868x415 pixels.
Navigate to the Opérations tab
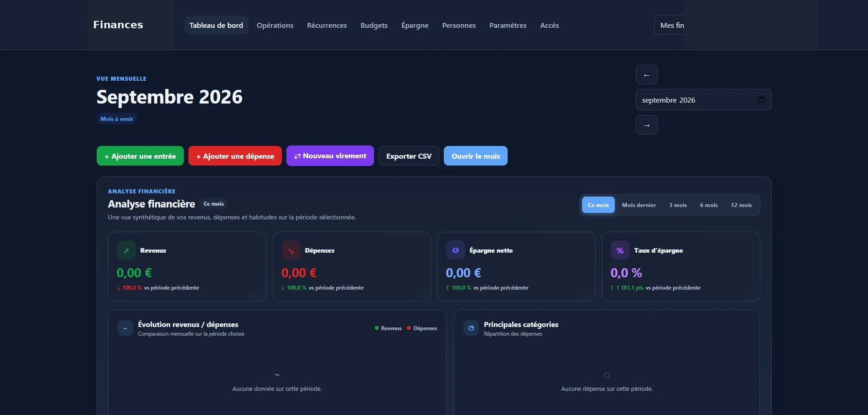[x=275, y=25]
